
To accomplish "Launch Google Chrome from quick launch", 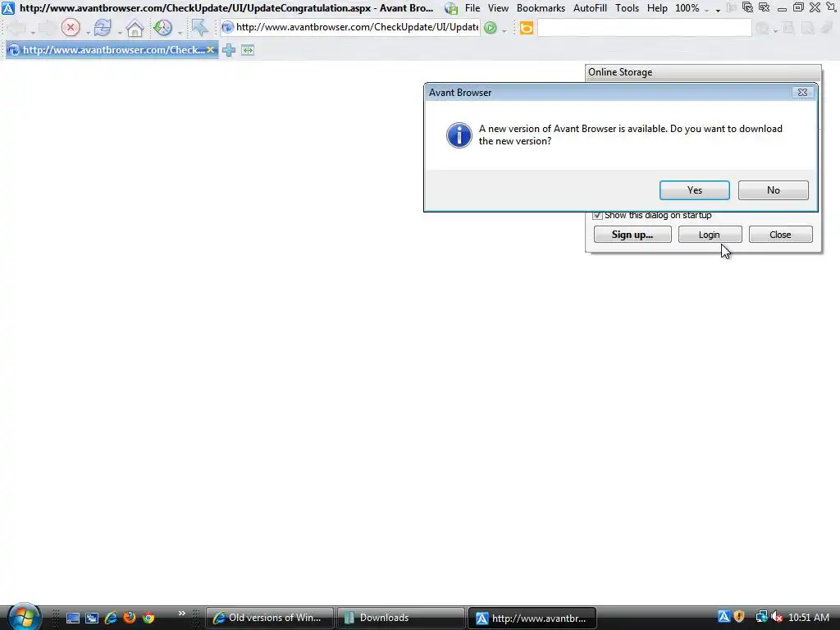I will tap(148, 618).
